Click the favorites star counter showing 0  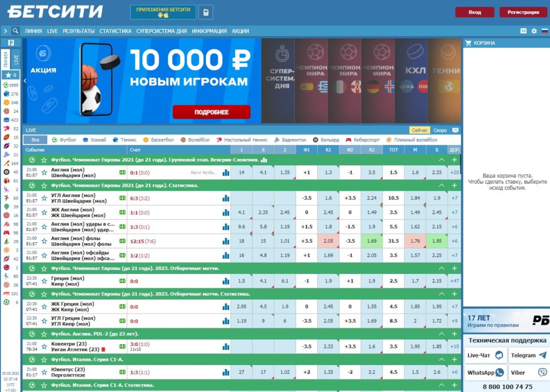coord(11,75)
